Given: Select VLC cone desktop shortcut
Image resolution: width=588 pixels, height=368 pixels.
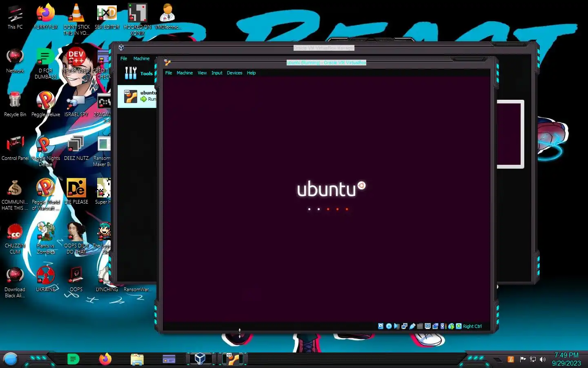Looking at the screenshot, I should click(x=76, y=20).
